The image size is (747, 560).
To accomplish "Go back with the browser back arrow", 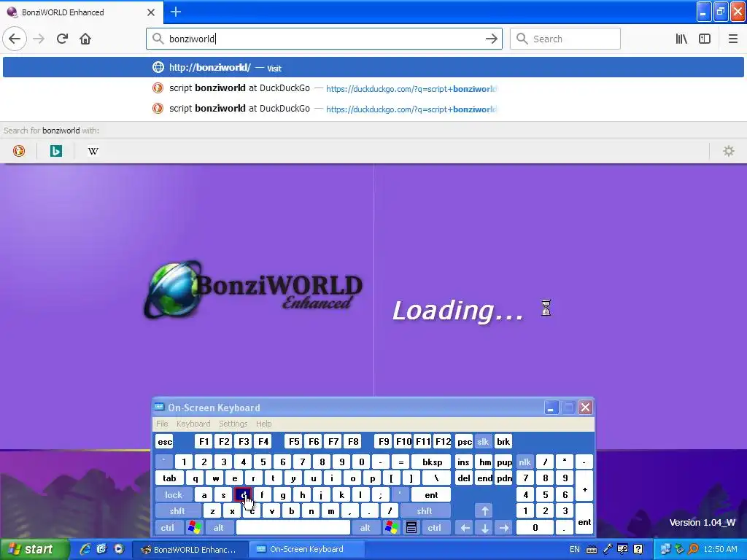I will point(15,39).
